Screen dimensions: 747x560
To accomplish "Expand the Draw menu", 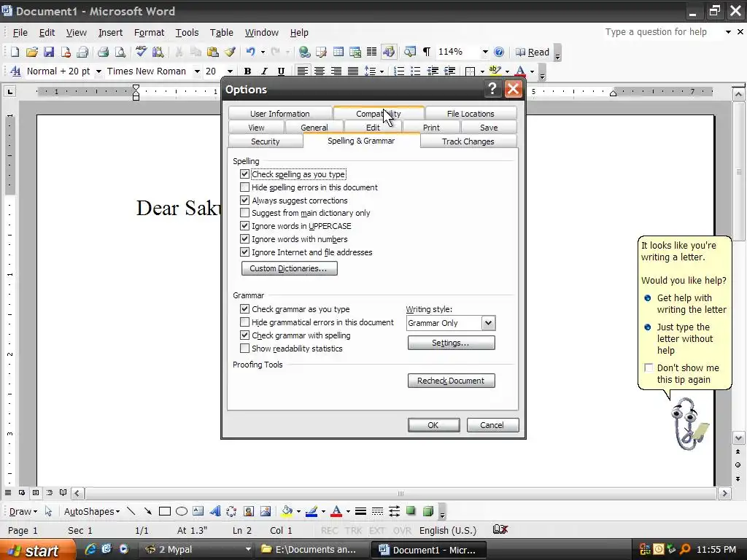I will pos(23,511).
